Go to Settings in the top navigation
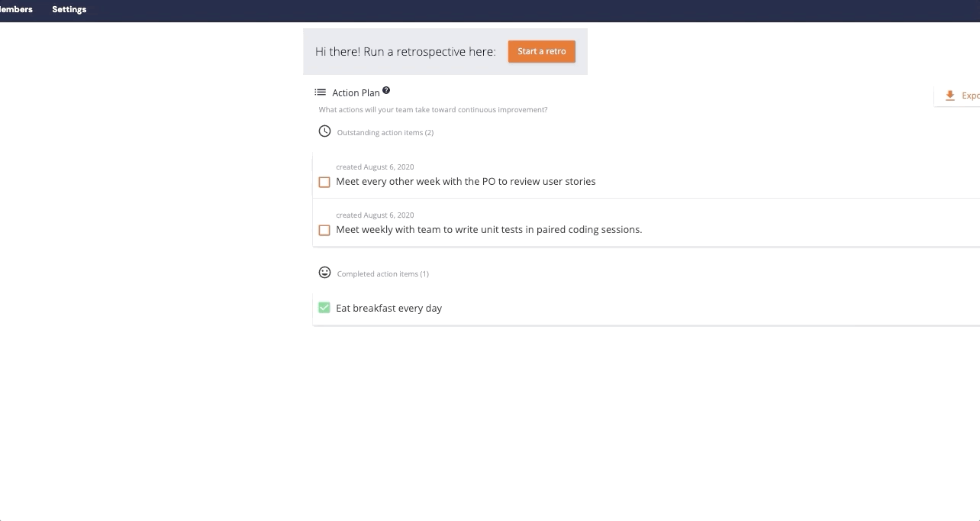Image resolution: width=980 pixels, height=521 pixels. [69, 9]
